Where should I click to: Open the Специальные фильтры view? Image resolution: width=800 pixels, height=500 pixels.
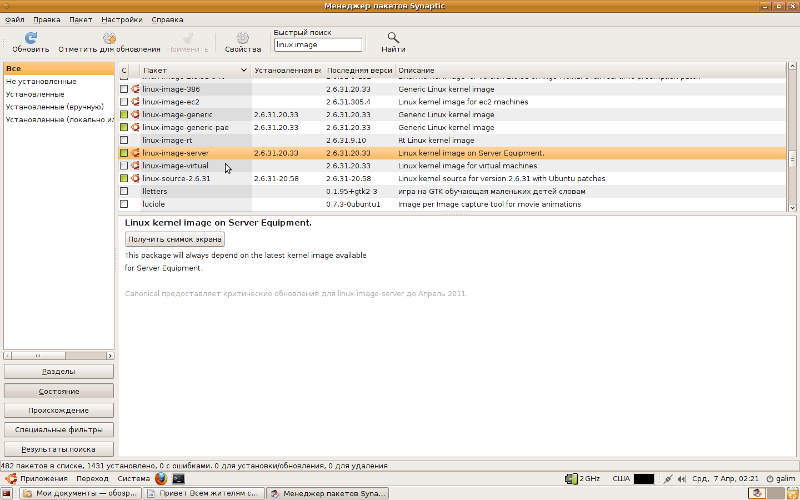coord(59,430)
